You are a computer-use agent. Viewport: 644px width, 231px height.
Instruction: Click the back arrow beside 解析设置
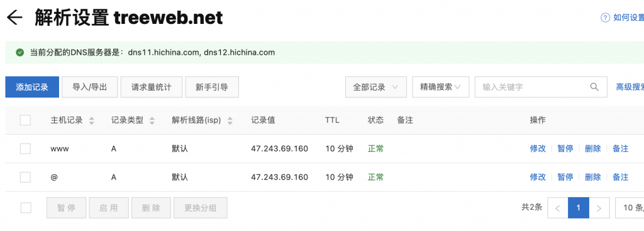(x=14, y=18)
